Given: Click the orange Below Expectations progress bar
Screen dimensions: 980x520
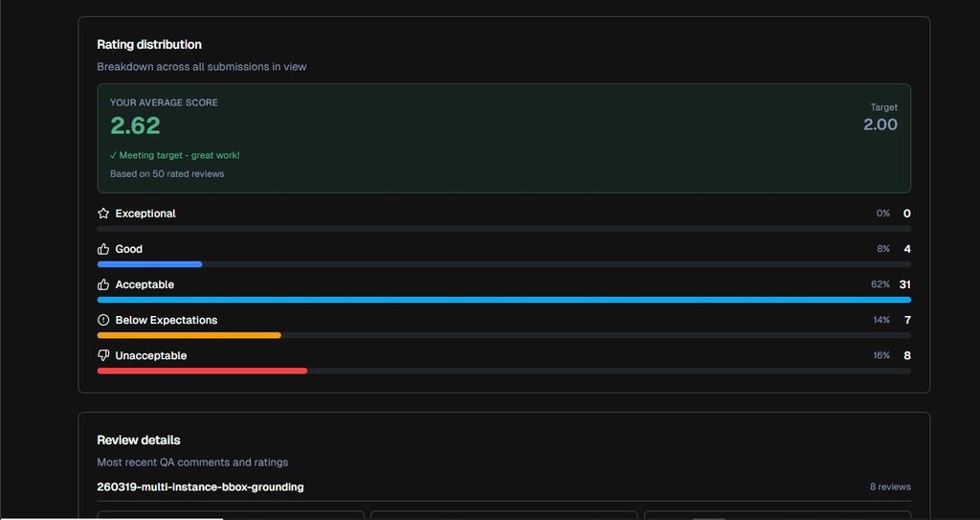Looking at the screenshot, I should tap(189, 335).
